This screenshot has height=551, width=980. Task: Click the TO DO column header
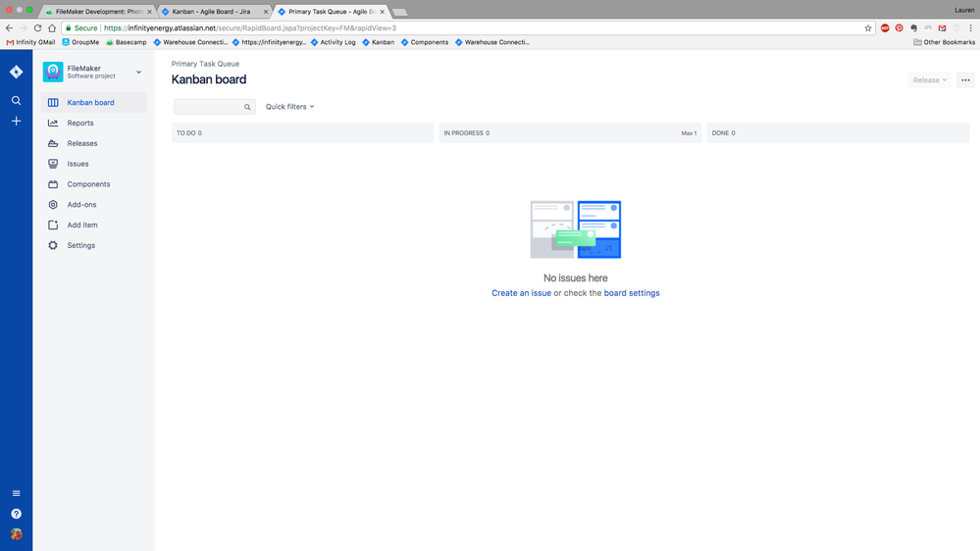tap(302, 133)
